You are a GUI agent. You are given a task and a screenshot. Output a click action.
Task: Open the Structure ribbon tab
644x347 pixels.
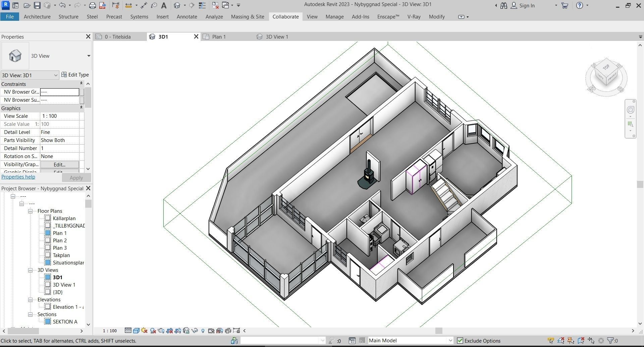click(x=68, y=16)
